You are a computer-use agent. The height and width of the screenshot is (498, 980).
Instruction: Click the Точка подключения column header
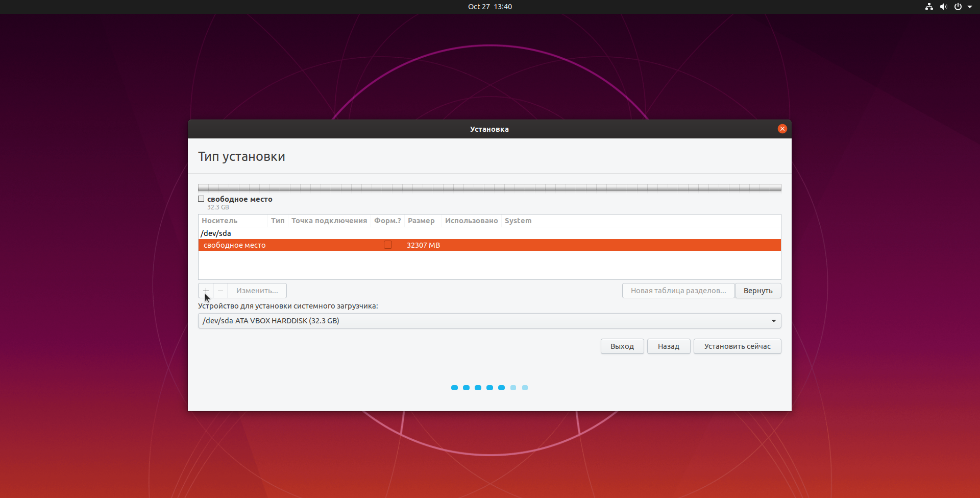tap(329, 221)
